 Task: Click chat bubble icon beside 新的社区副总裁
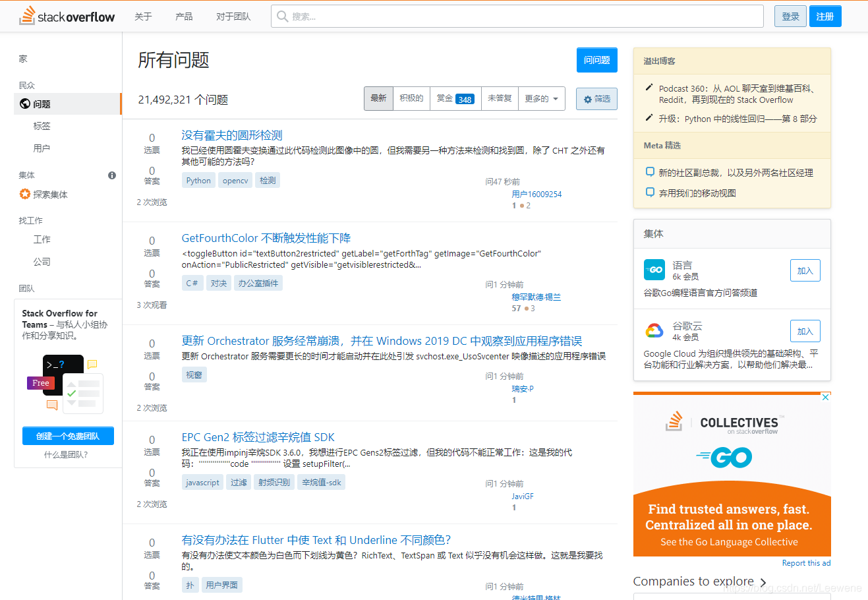(x=650, y=172)
